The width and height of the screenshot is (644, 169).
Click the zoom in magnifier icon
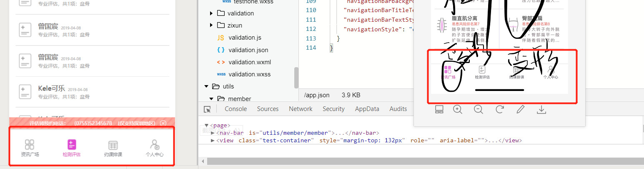(458, 109)
